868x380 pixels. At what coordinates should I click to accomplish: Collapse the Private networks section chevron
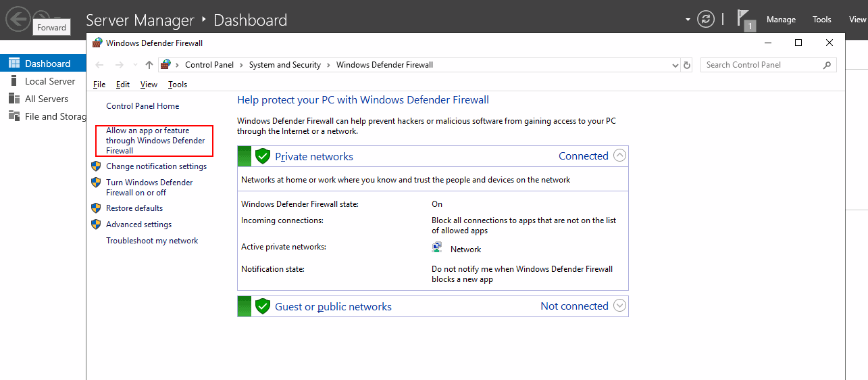[x=619, y=156]
